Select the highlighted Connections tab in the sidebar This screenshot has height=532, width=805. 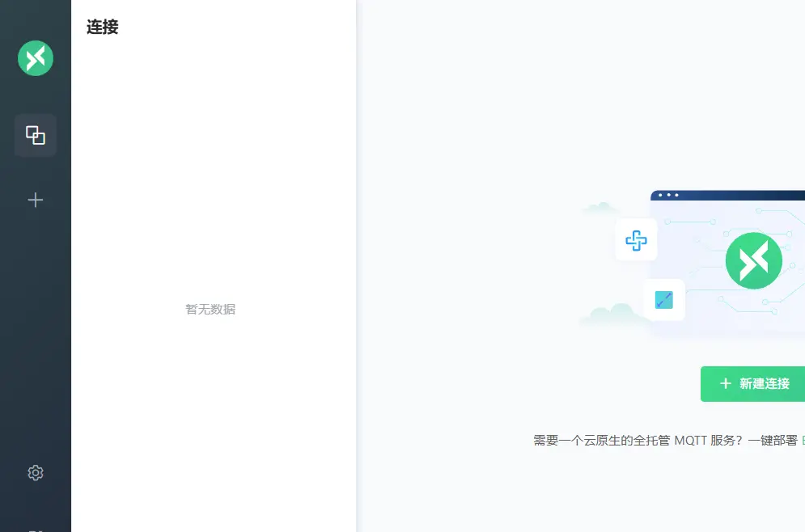[x=35, y=135]
